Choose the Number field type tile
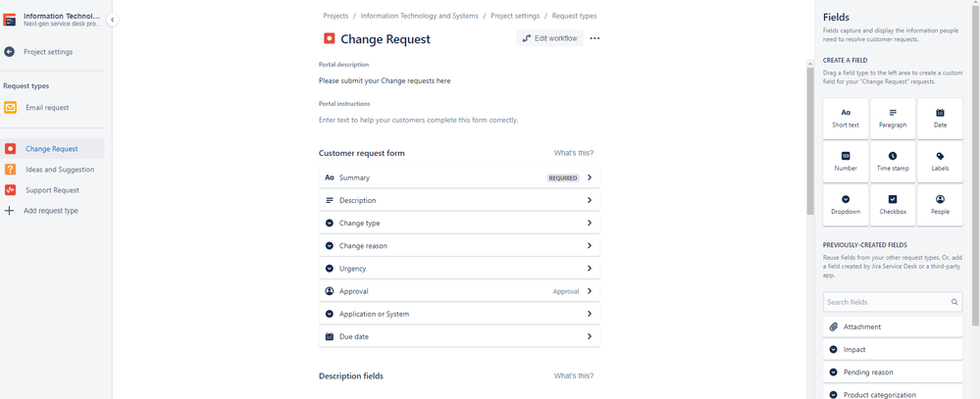The width and height of the screenshot is (980, 399). [846, 162]
